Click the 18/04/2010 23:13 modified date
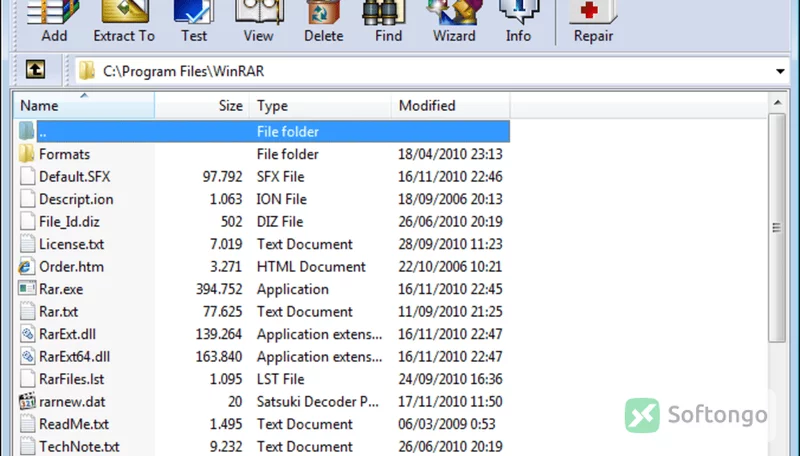Viewport: 800px width, 456px height. tap(450, 154)
